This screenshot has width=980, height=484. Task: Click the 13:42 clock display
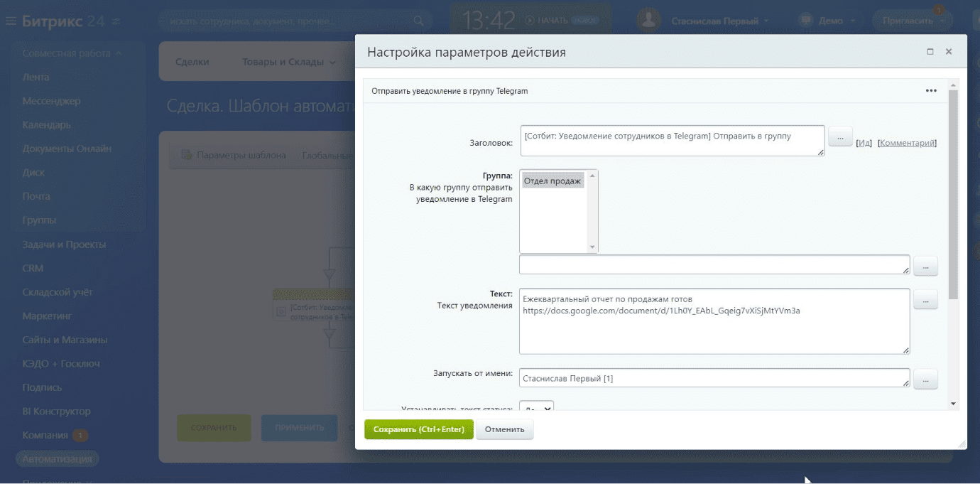point(489,21)
